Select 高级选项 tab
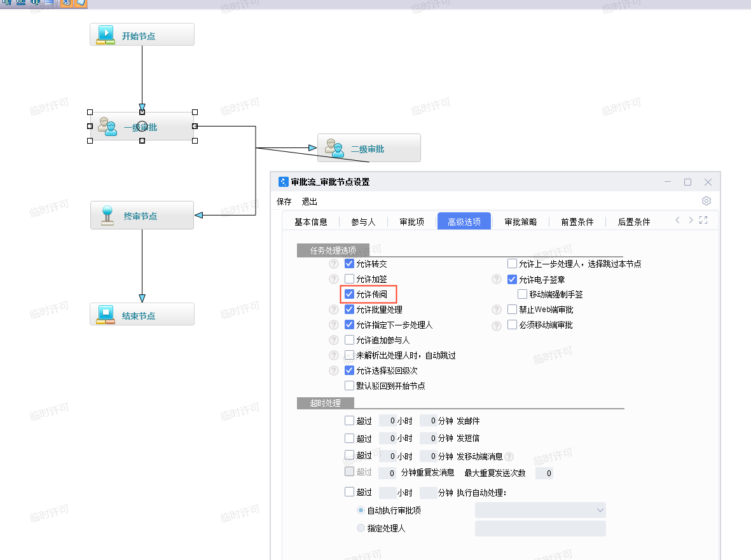The image size is (751, 560). point(464,222)
